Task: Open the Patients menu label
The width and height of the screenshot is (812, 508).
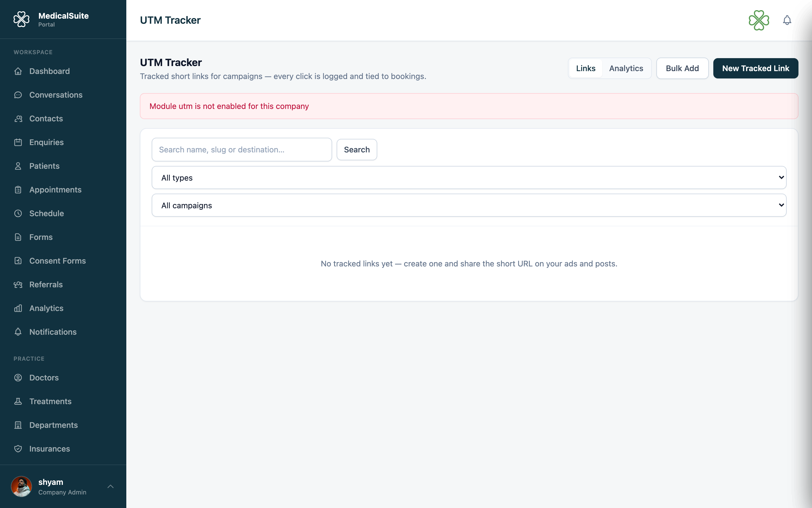Action: 44,166
